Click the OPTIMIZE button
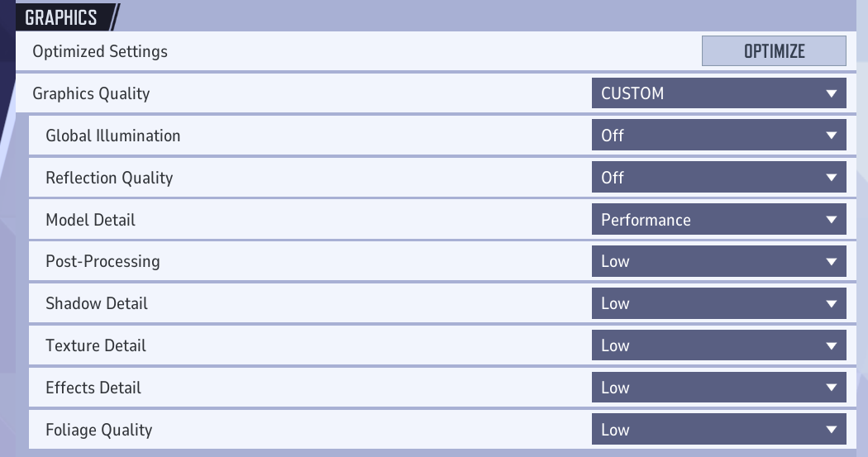The width and height of the screenshot is (868, 457). [x=774, y=51]
